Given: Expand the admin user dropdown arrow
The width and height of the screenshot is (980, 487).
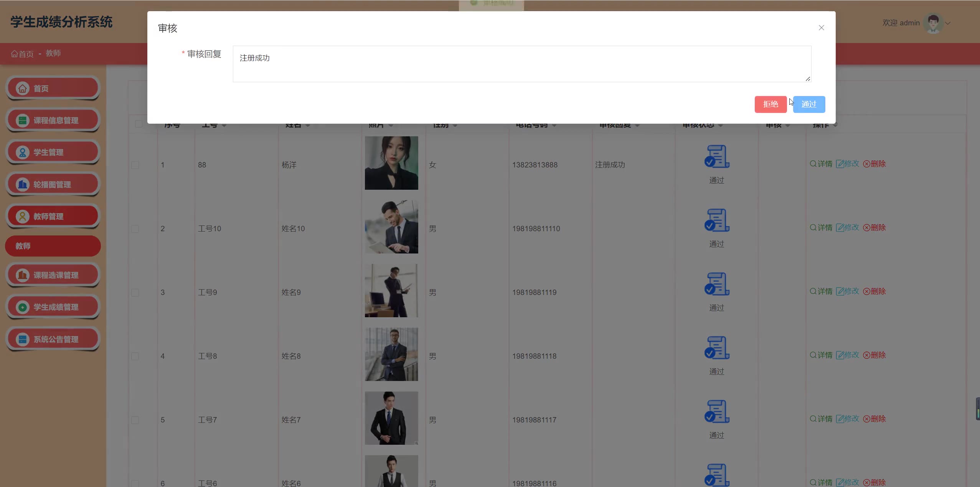Looking at the screenshot, I should click(x=948, y=23).
